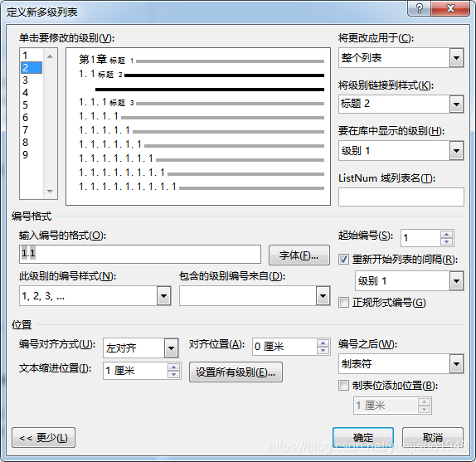476x462 pixels.
Task: Select level 7 in the level list
Action: (32, 130)
